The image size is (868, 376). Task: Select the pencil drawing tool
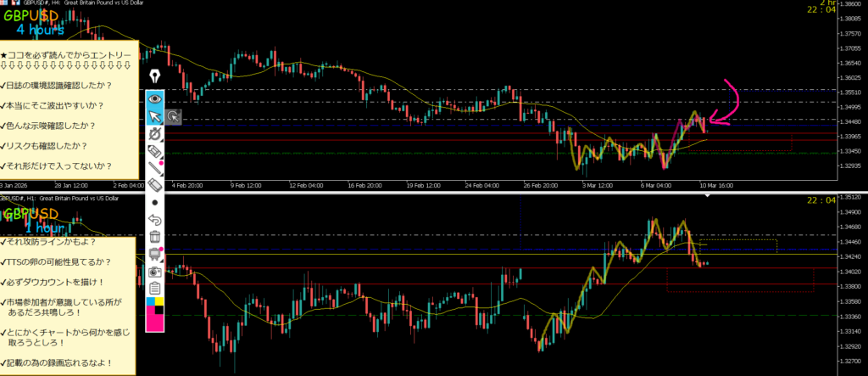pyautogui.click(x=155, y=168)
